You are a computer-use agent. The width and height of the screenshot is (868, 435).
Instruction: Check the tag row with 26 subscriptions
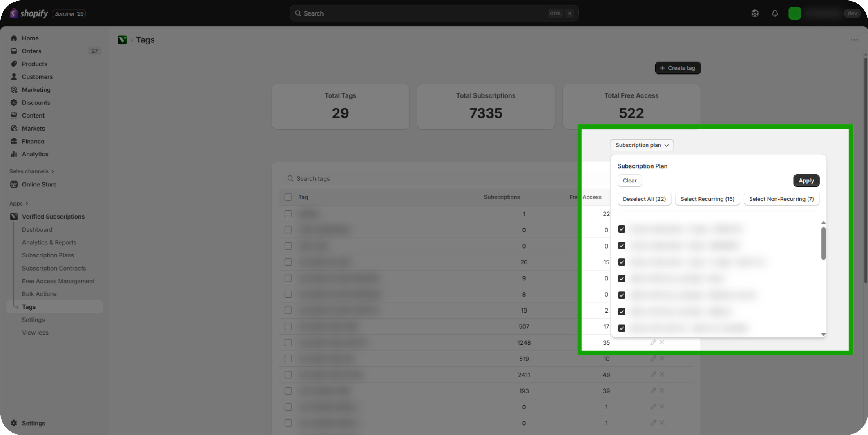(288, 262)
